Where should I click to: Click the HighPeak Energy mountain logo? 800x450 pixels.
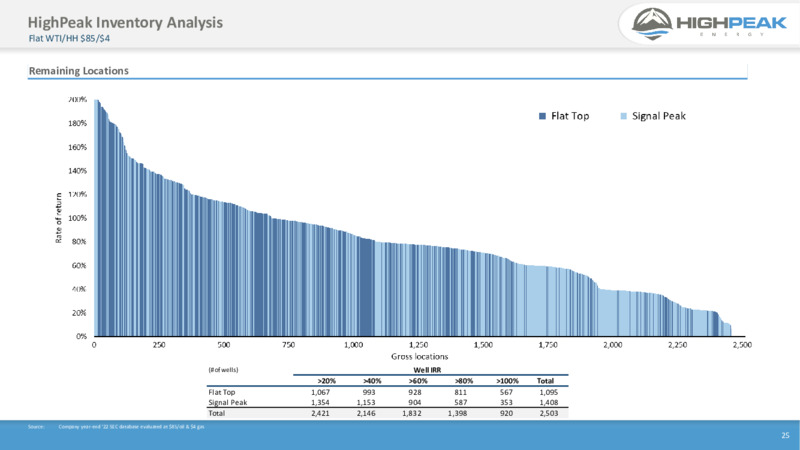point(652,23)
